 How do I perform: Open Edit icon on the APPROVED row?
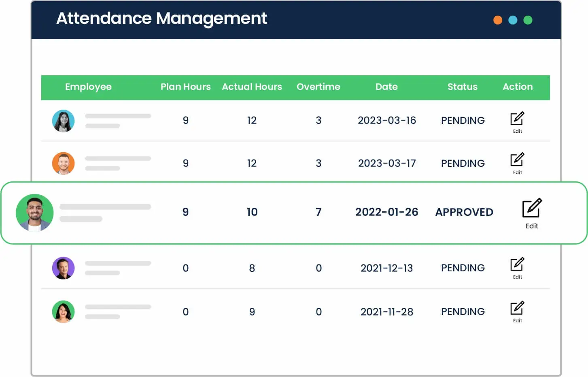pos(531,209)
